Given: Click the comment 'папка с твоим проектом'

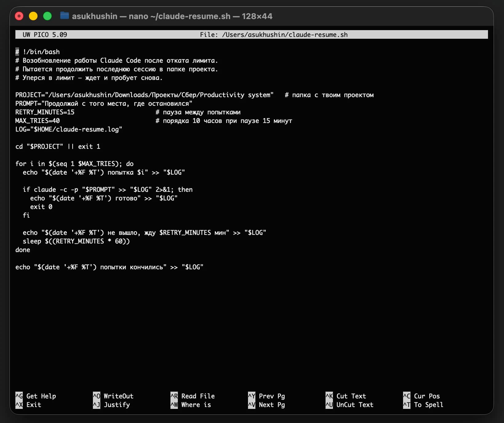Looking at the screenshot, I should pyautogui.click(x=329, y=95).
